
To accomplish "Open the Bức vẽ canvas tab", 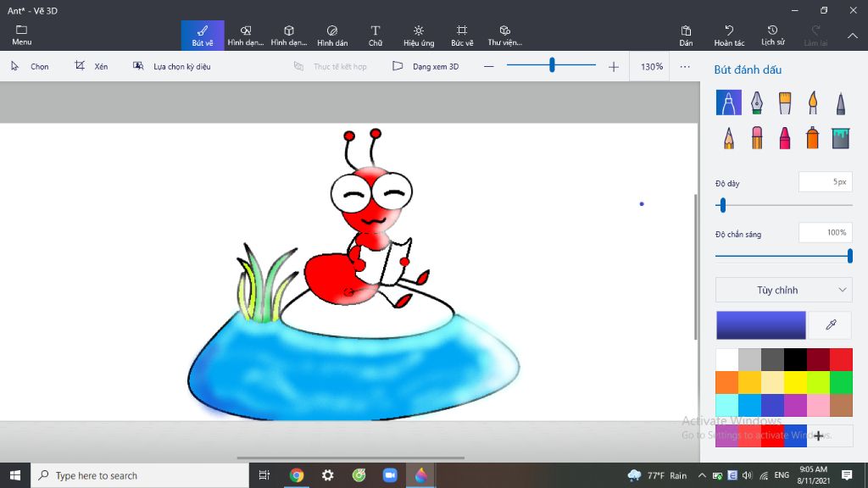I will pyautogui.click(x=462, y=36).
